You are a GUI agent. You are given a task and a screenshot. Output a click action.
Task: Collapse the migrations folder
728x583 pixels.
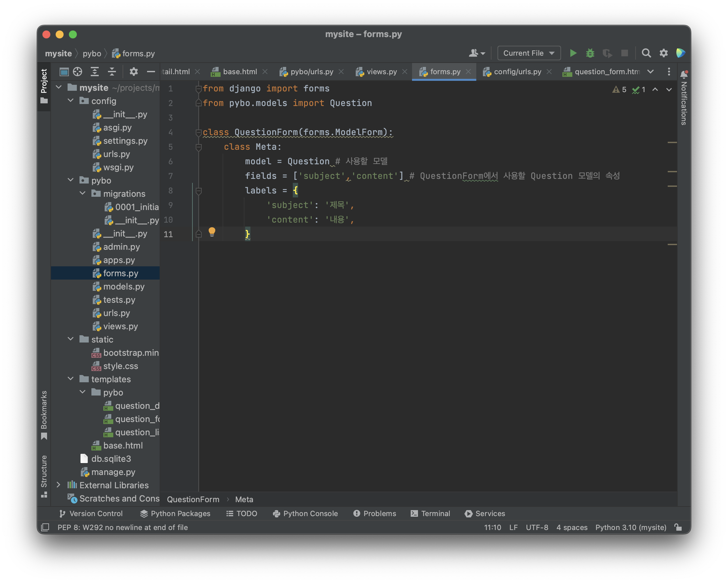pos(82,193)
